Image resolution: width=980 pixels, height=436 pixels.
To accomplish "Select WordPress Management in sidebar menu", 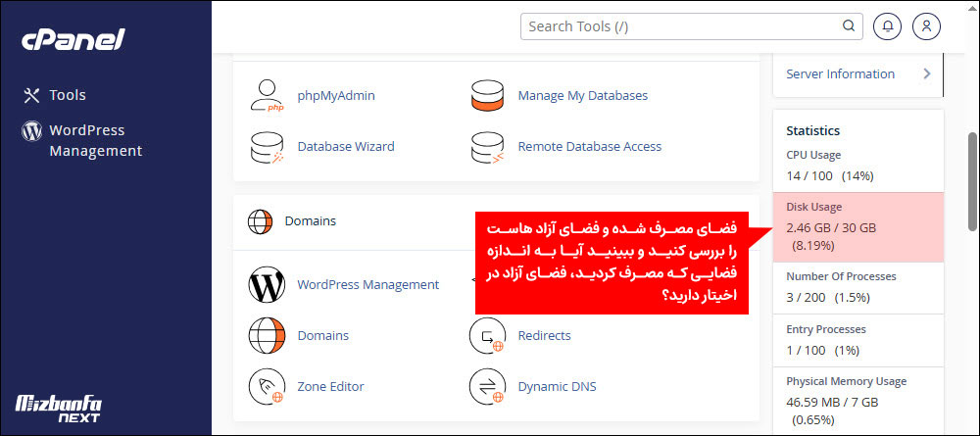I will click(96, 140).
